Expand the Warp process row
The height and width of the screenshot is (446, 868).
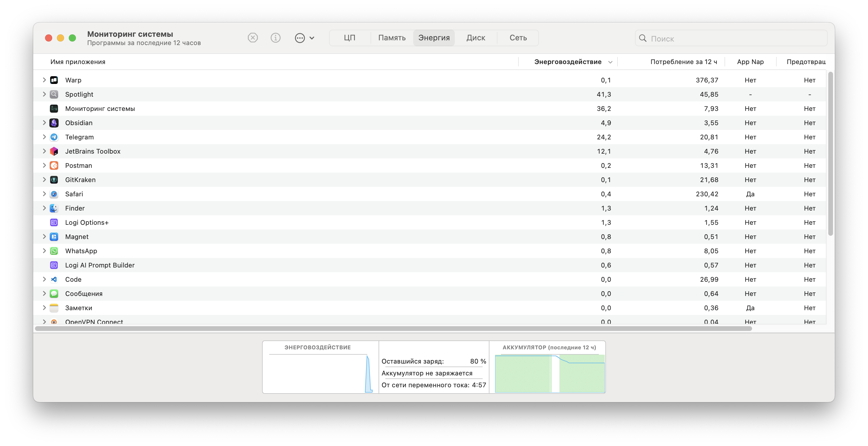(44, 80)
